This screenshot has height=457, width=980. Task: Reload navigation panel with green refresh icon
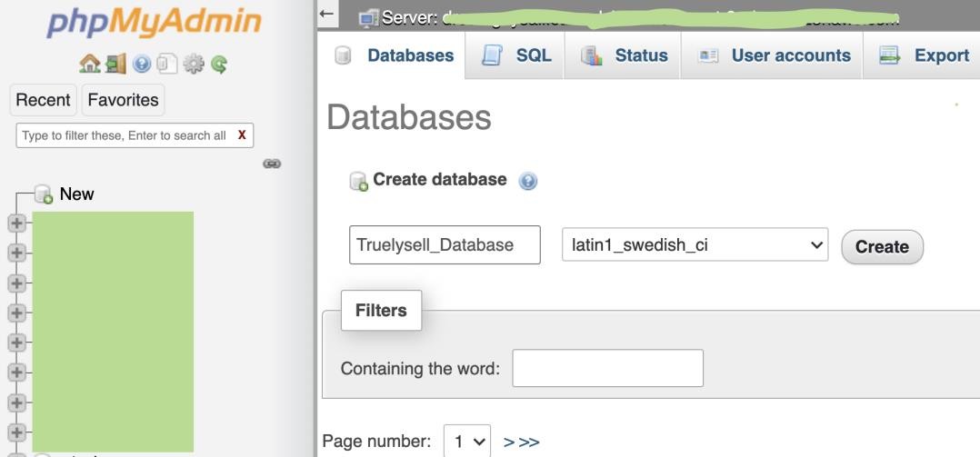(218, 64)
